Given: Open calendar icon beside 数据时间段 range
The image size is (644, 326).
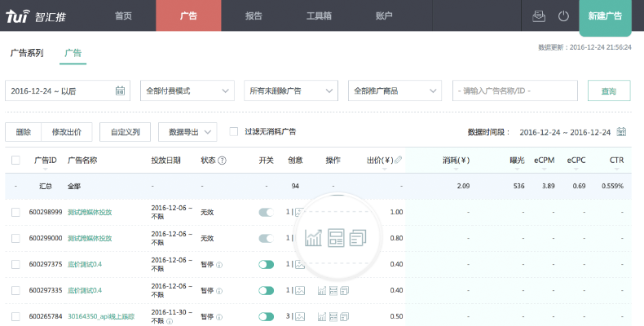Looking at the screenshot, I should click(621, 132).
